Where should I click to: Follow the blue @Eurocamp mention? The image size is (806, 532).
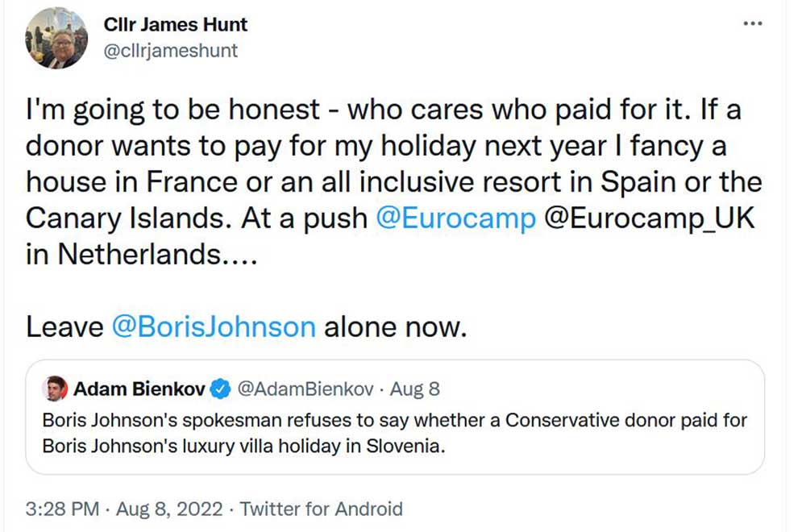456,218
